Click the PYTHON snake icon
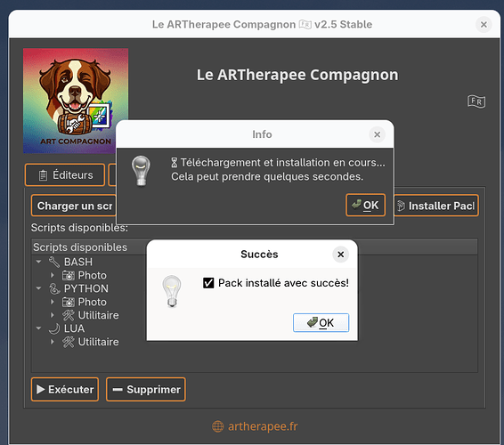504x445 pixels. (54, 288)
